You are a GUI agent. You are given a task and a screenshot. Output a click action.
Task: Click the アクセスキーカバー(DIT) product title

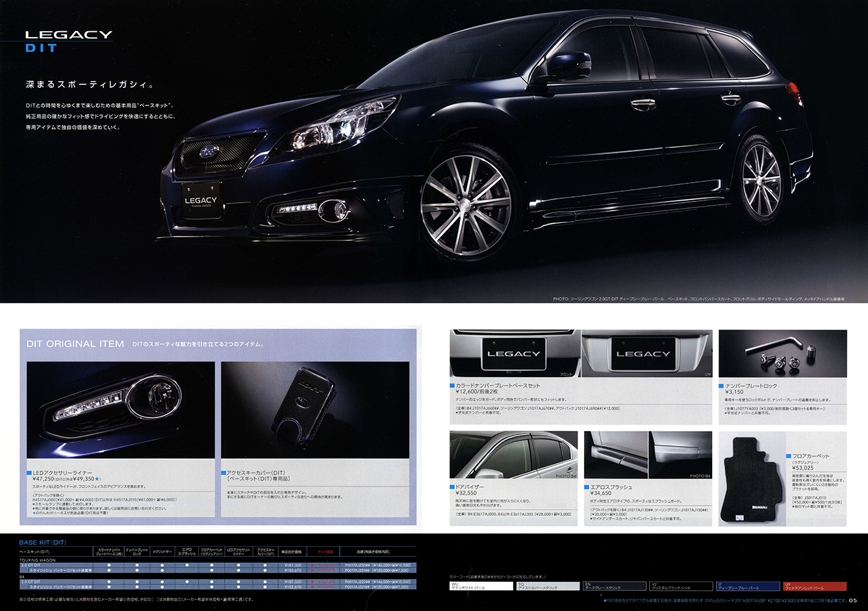(x=256, y=473)
